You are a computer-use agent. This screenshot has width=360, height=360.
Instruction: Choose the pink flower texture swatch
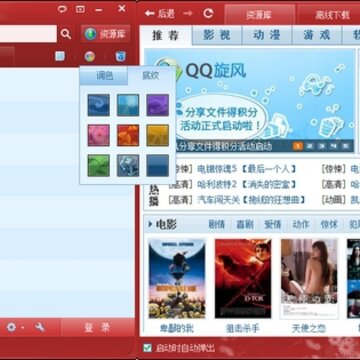point(99,135)
